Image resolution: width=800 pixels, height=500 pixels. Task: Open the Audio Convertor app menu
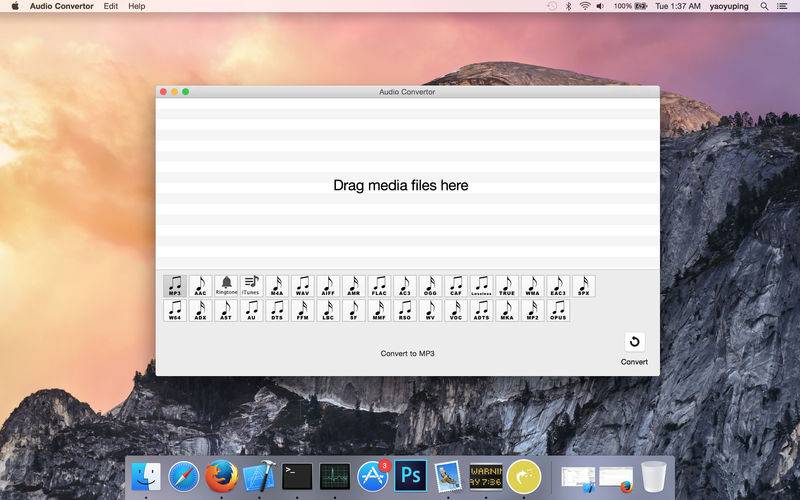coord(61,6)
